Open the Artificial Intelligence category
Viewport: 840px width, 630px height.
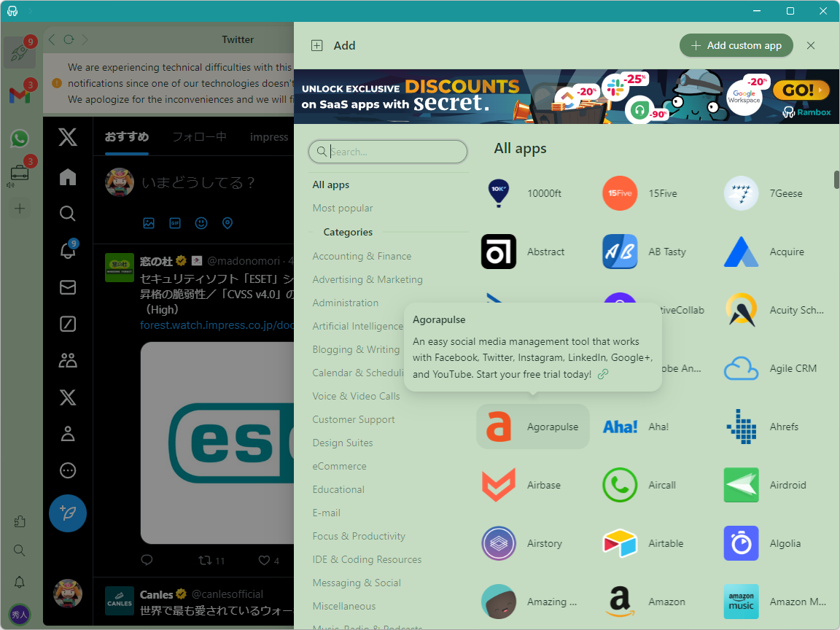click(x=357, y=326)
